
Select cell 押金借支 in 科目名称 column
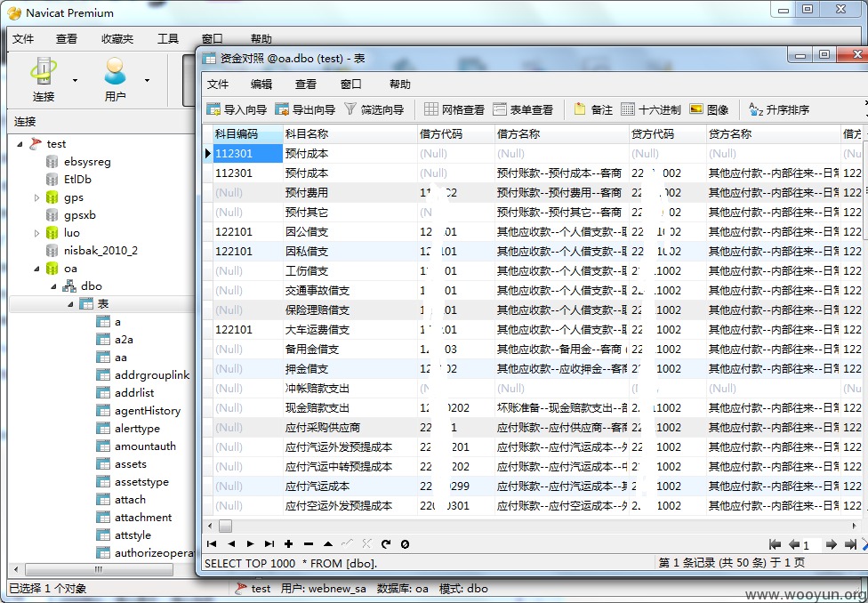(350, 369)
